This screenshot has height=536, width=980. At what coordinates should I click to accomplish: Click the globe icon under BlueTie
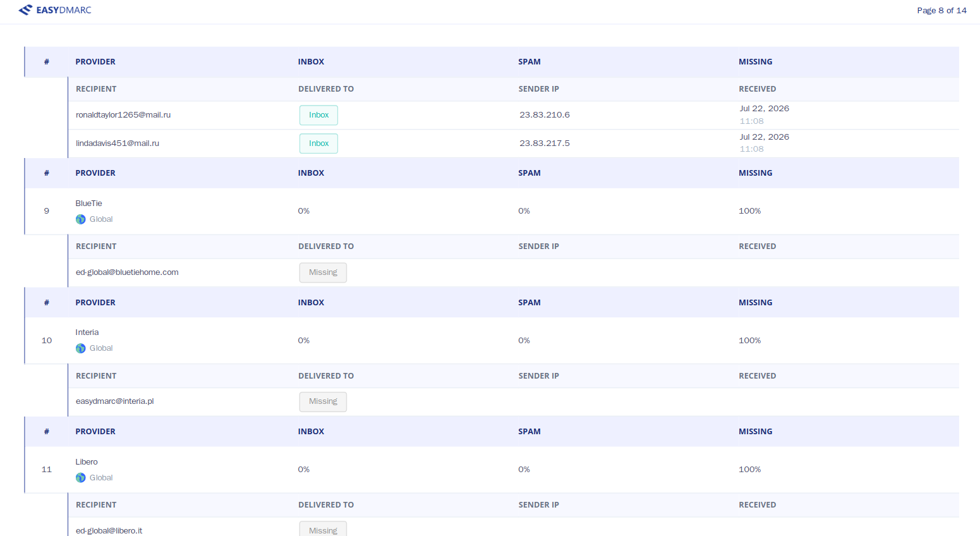tap(81, 219)
